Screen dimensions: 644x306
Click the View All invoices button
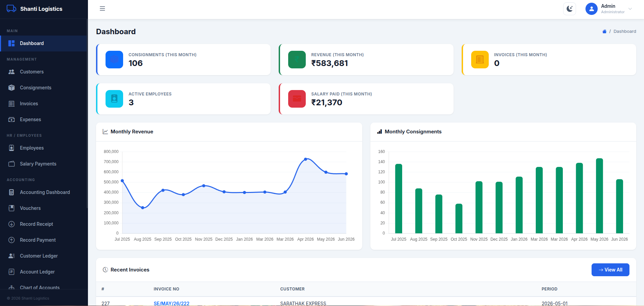click(610, 270)
